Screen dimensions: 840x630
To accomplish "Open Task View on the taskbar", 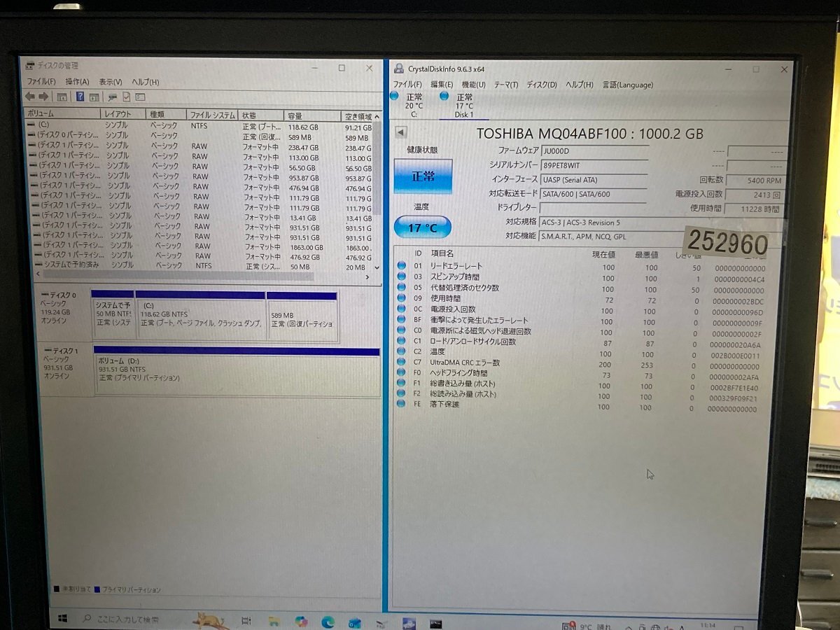I will 246,620.
